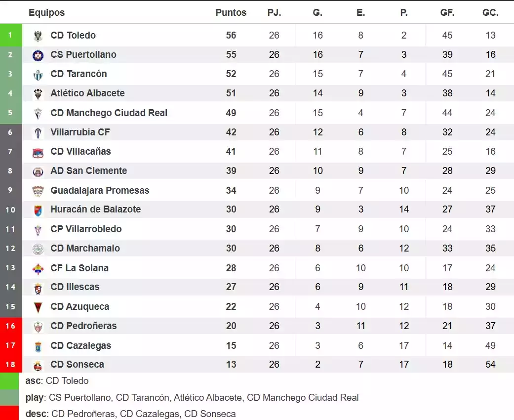Click the CD Toledo team crest icon
This screenshot has height=420, width=514.
pos(38,36)
